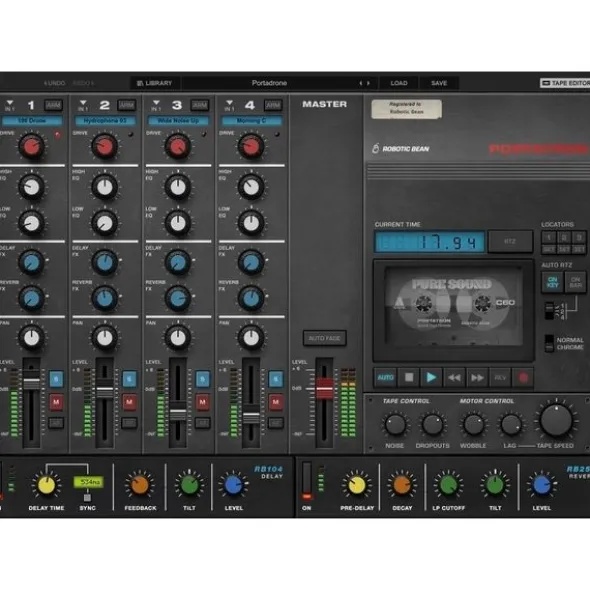Click track 3 High EQ knob
This screenshot has height=591, width=590.
click(178, 187)
